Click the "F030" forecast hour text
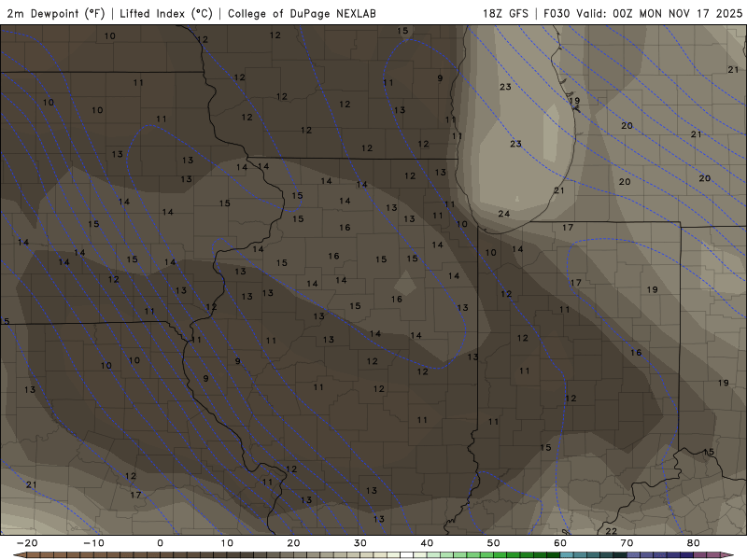 click(x=557, y=13)
